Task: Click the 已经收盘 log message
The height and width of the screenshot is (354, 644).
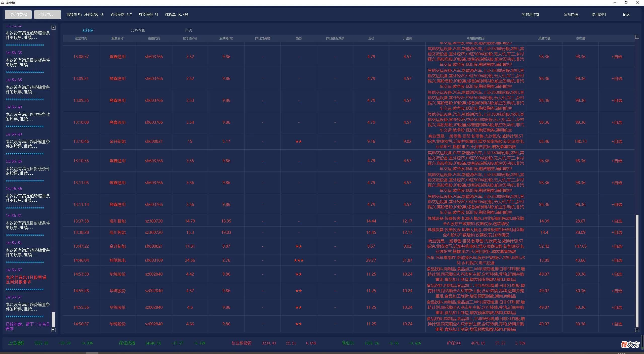Action: coord(28,326)
